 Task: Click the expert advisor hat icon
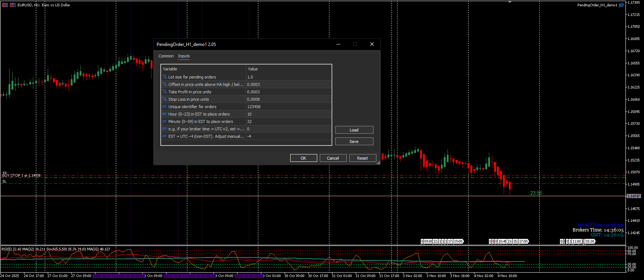[x=621, y=5]
